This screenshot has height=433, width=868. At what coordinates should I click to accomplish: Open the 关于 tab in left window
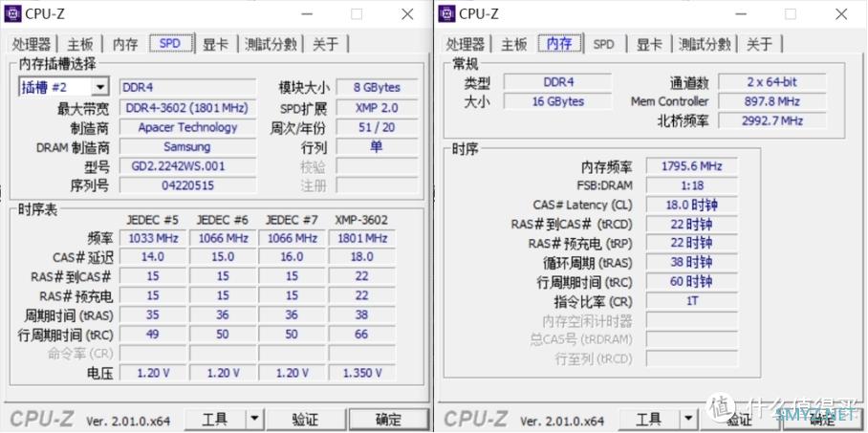tap(325, 44)
